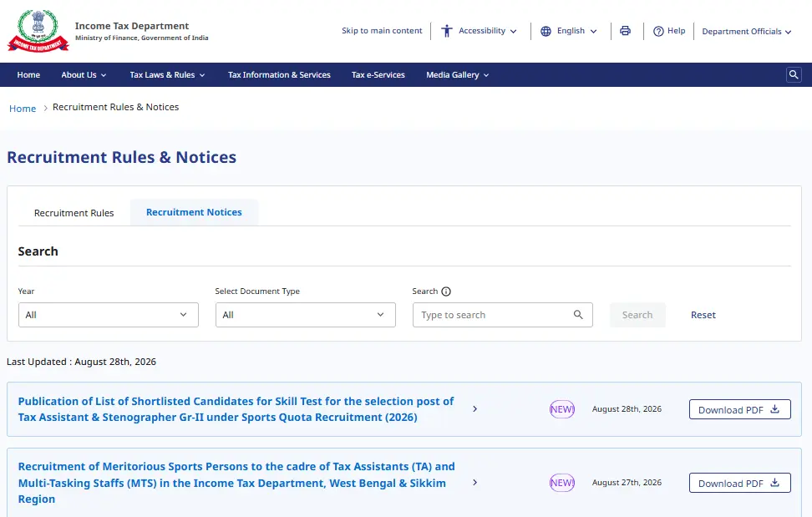Open the Year dropdown
Viewport: 812px width, 517px height.
coord(109,315)
